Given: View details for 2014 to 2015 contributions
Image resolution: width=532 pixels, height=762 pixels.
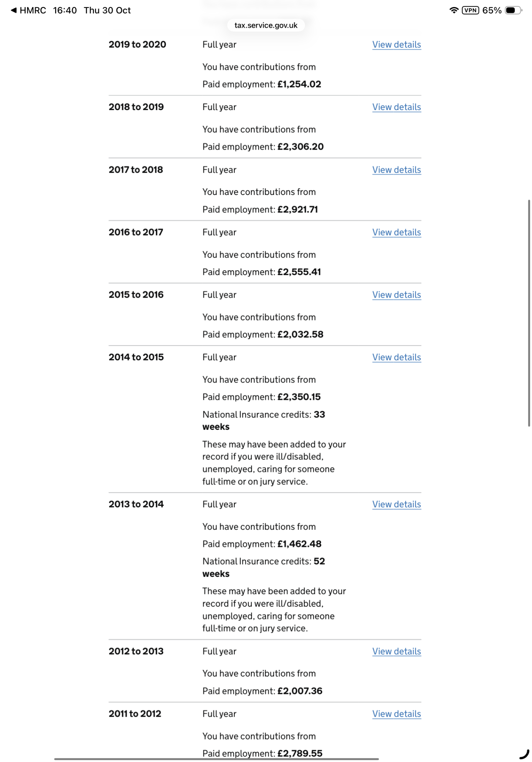Looking at the screenshot, I should click(396, 357).
